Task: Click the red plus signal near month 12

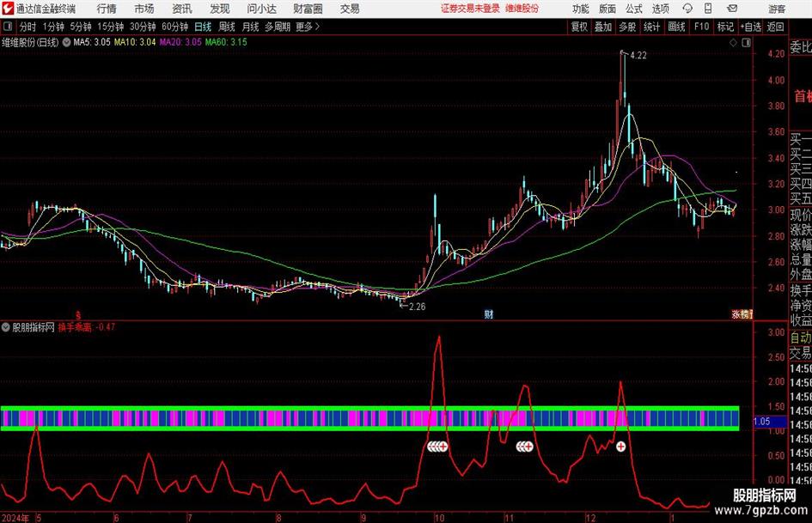Action: point(620,447)
